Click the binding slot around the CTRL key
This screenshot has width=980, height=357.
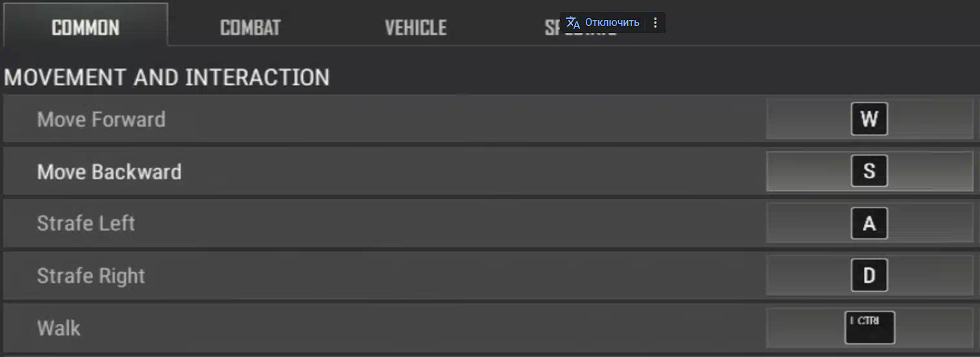pyautogui.click(x=870, y=328)
